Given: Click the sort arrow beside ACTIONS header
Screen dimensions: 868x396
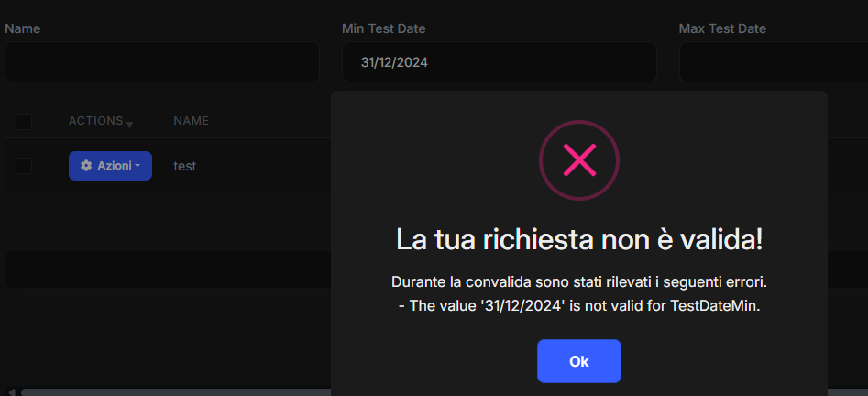Looking at the screenshot, I should tap(129, 124).
